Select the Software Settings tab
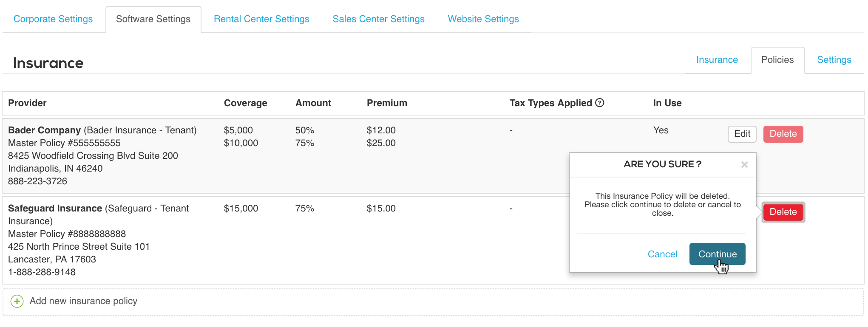 (153, 19)
